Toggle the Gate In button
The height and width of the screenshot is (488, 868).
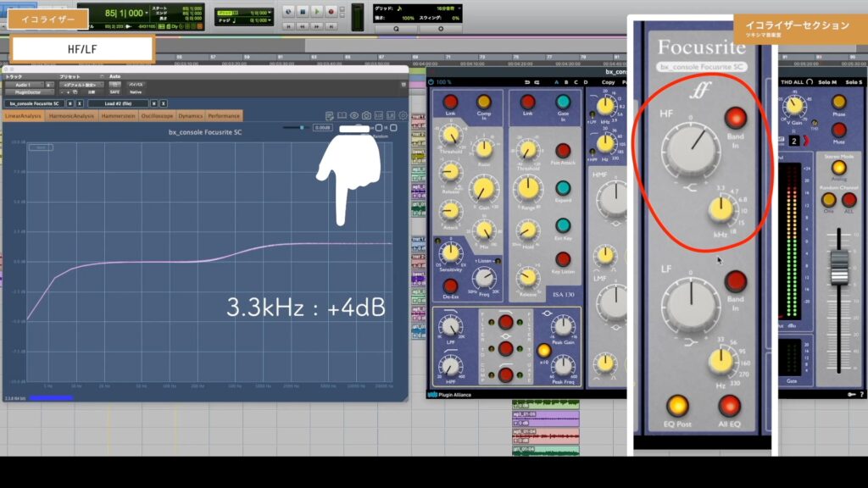click(x=563, y=102)
